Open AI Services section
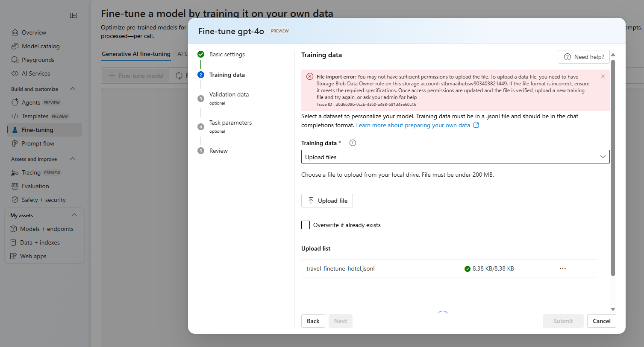The height and width of the screenshot is (347, 644). 36,73
